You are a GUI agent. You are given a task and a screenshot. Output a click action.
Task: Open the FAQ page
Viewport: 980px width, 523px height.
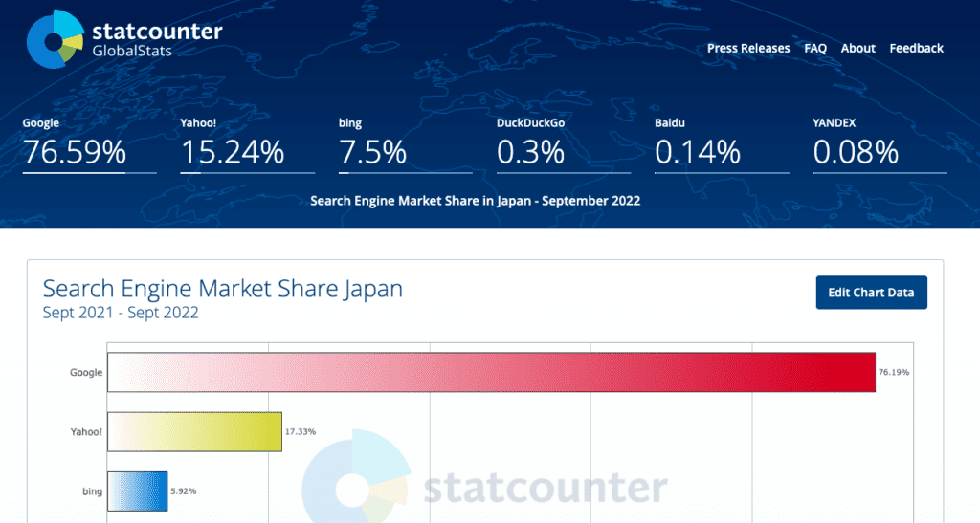click(815, 48)
